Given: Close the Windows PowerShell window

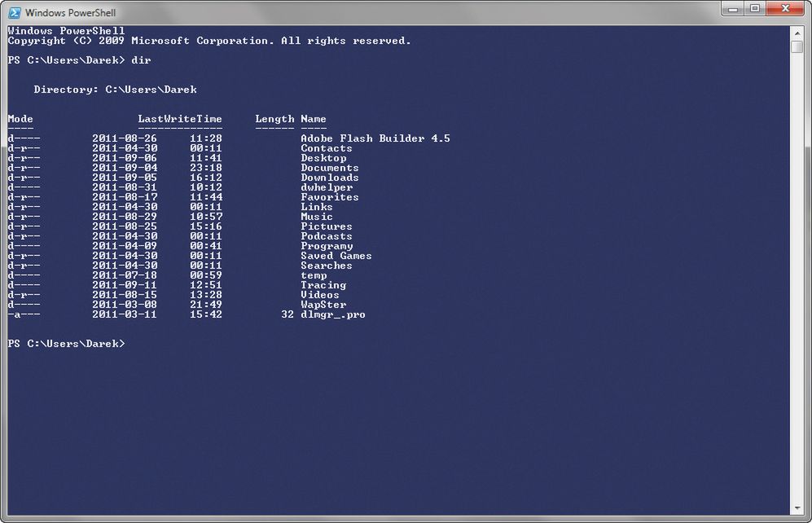Looking at the screenshot, I should (x=785, y=8).
